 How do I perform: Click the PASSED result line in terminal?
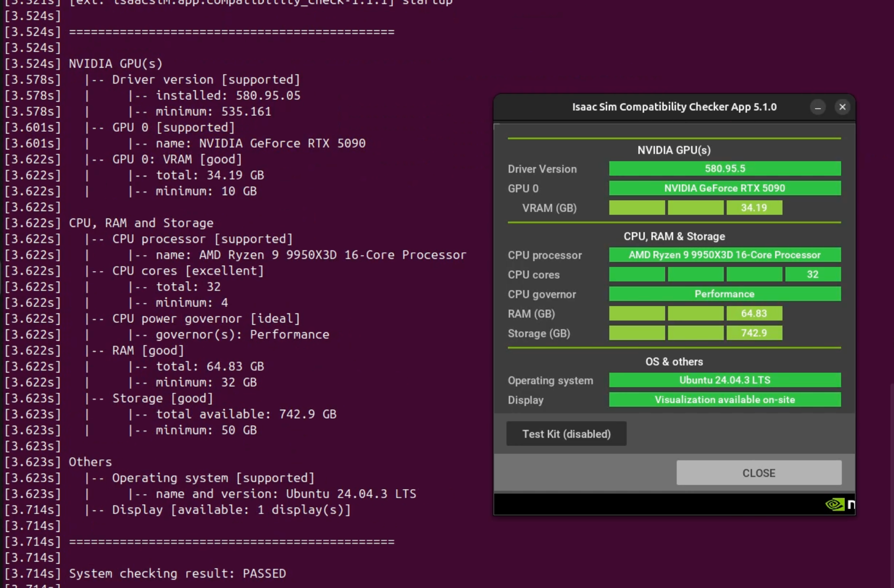click(177, 574)
